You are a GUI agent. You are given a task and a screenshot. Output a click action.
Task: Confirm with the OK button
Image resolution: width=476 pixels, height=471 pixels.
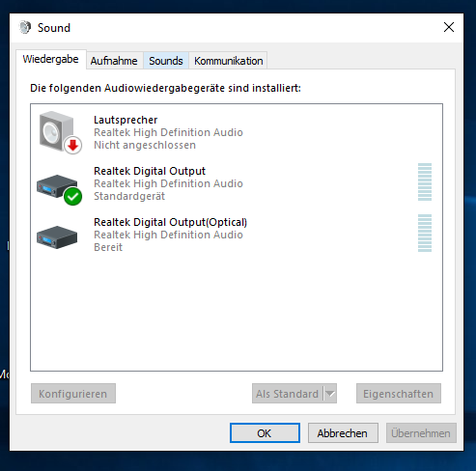click(x=265, y=433)
